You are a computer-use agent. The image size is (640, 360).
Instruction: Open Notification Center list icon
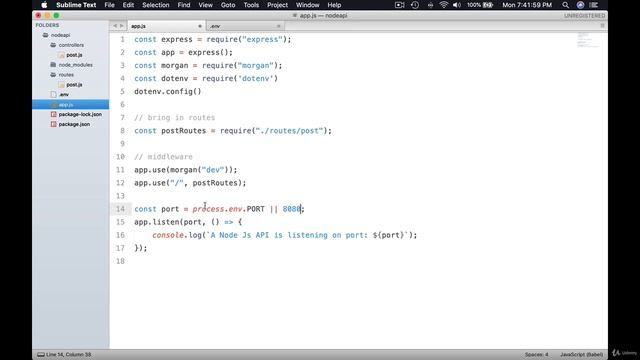coord(594,5)
